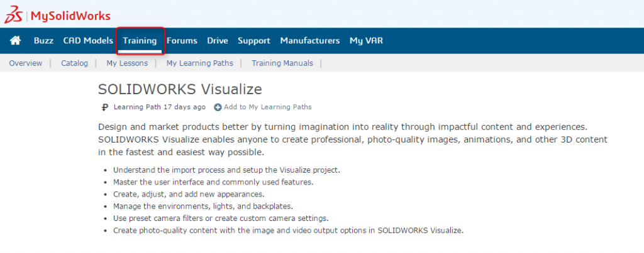Viewport: 644px width, 253px height.
Task: Go to the Support section
Action: (x=254, y=41)
